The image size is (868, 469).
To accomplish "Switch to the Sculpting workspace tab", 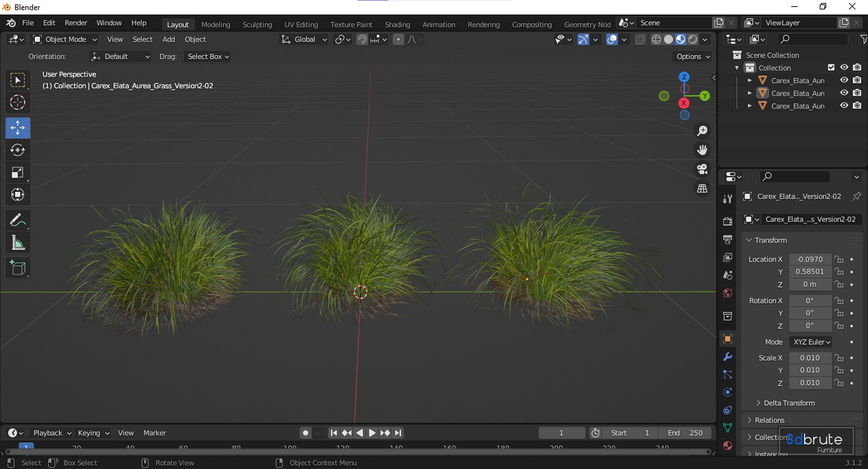I will tap(257, 24).
